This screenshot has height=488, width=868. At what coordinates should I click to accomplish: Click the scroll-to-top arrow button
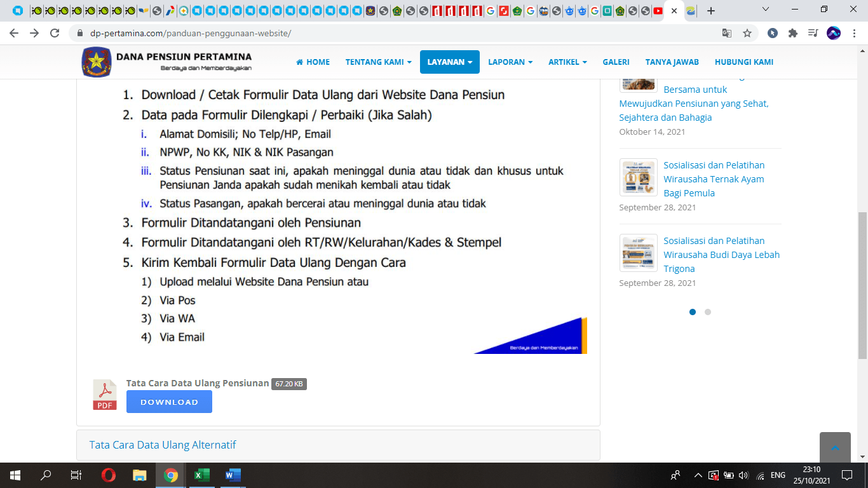click(x=834, y=447)
